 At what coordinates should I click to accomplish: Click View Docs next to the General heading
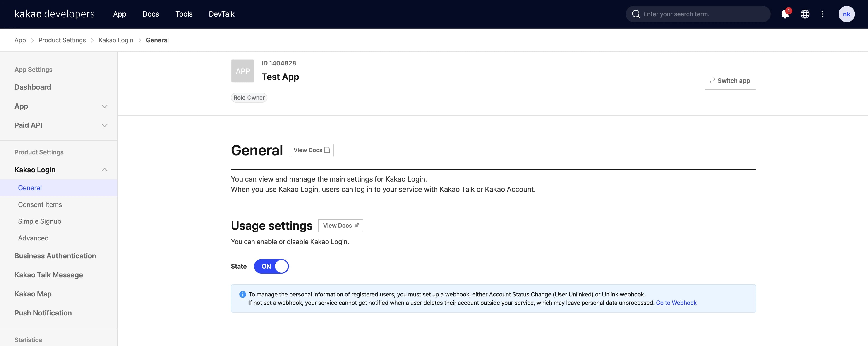pyautogui.click(x=311, y=150)
